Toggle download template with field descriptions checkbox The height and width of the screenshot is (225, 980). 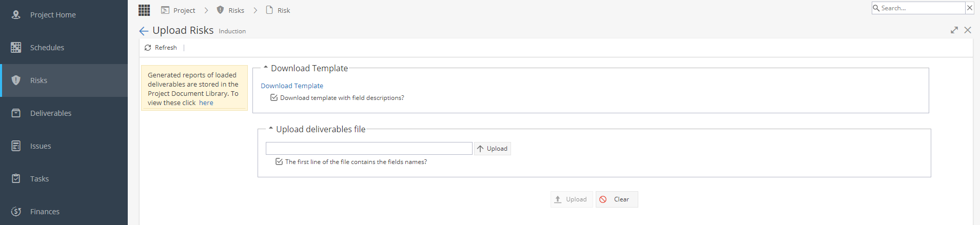[274, 97]
